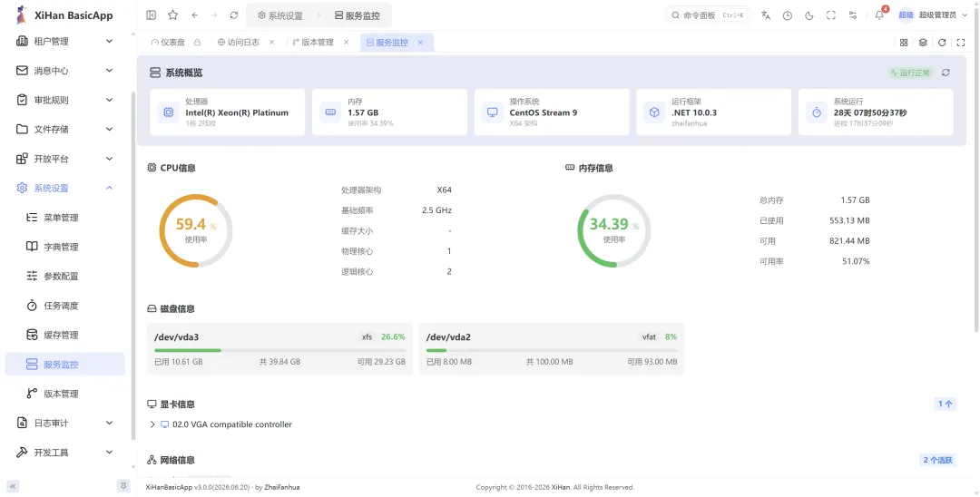The height and width of the screenshot is (497, 980).
Task: Open the language translation icon
Action: [766, 15]
